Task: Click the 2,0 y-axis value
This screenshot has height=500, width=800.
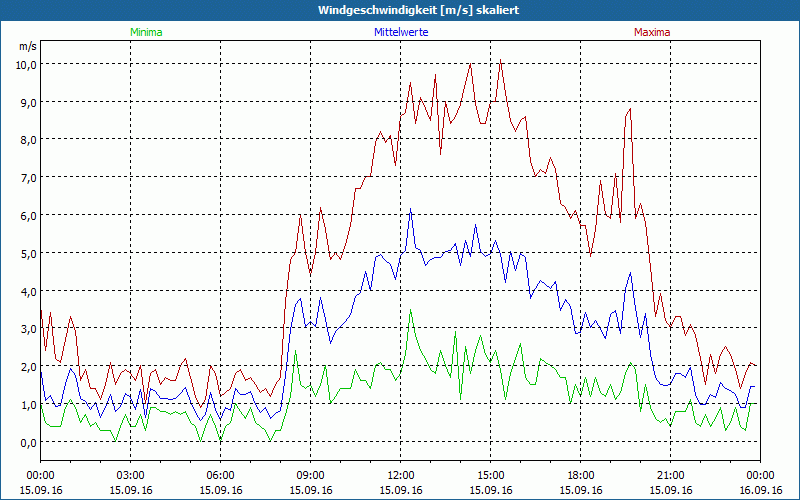Action: click(x=29, y=367)
